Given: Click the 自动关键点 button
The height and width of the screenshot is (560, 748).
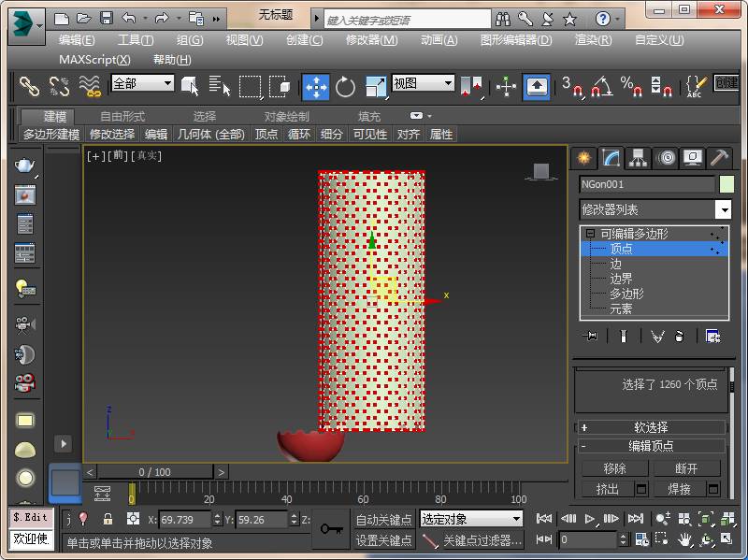Looking at the screenshot, I should [x=384, y=520].
